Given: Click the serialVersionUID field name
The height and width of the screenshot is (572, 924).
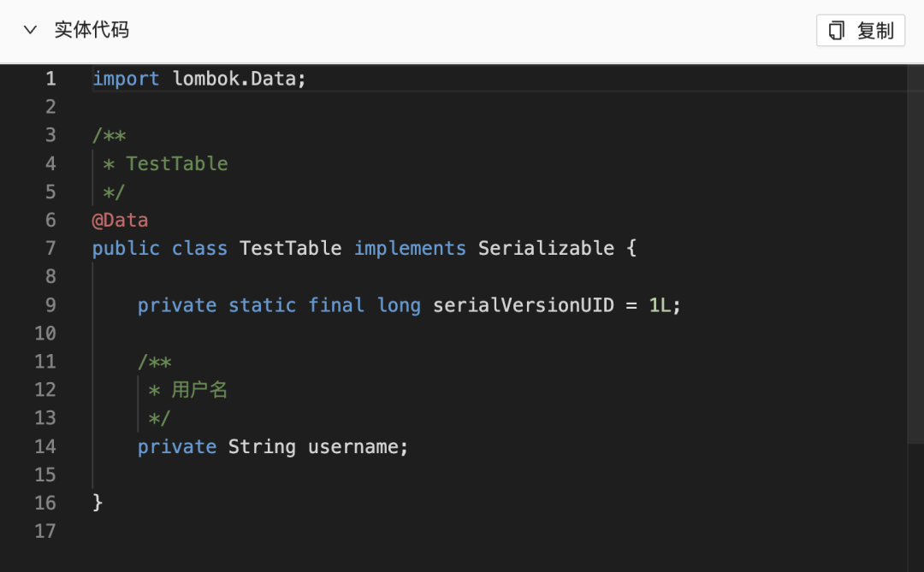Looking at the screenshot, I should click(524, 305).
